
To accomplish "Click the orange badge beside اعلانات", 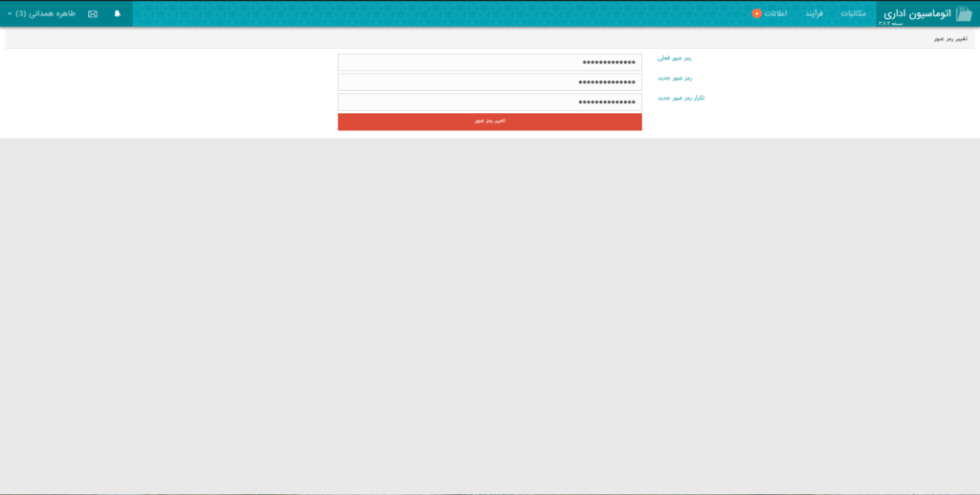I will (756, 13).
